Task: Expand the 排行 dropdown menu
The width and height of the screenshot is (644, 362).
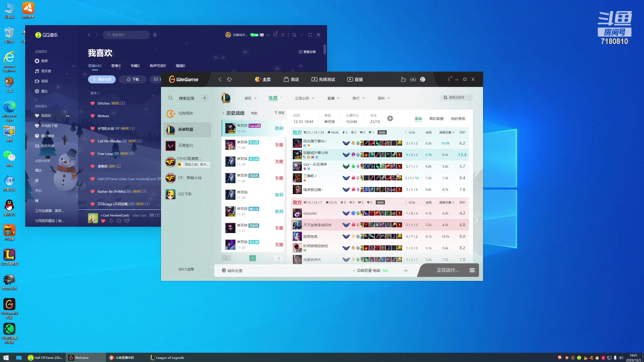Action: (359, 98)
